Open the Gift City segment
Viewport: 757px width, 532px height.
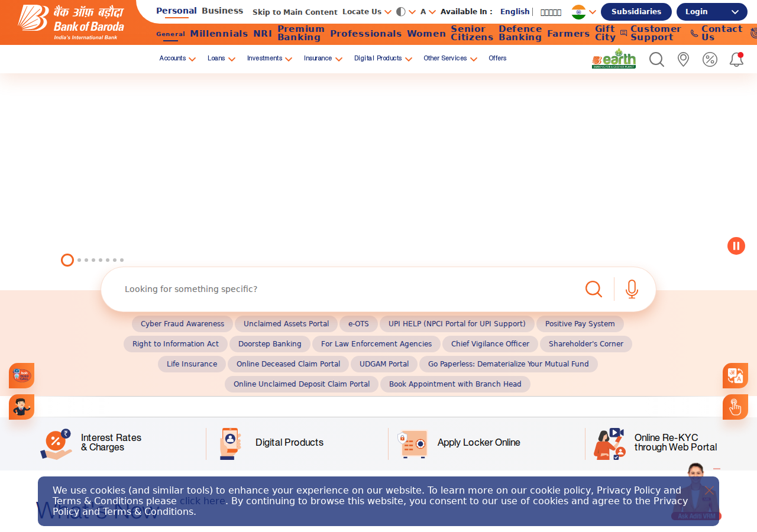coord(605,33)
